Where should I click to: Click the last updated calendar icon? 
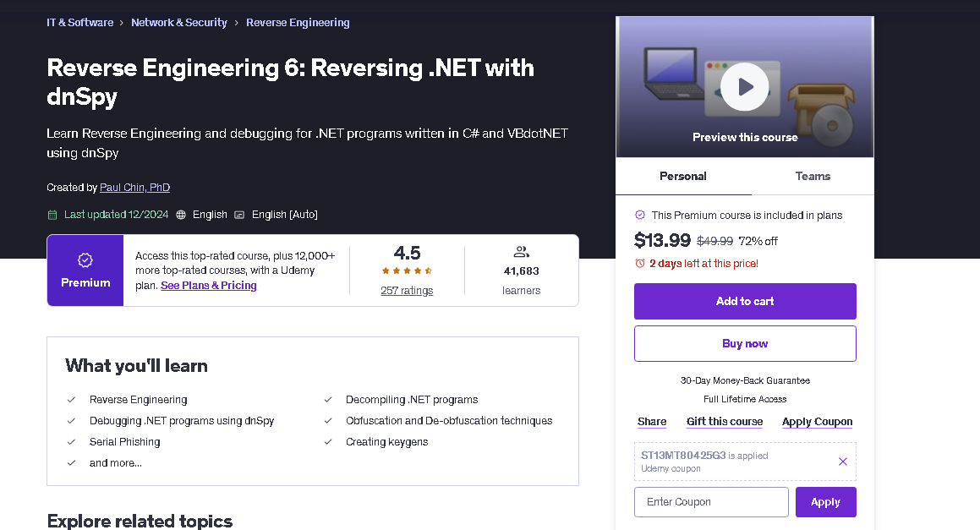pos(52,215)
